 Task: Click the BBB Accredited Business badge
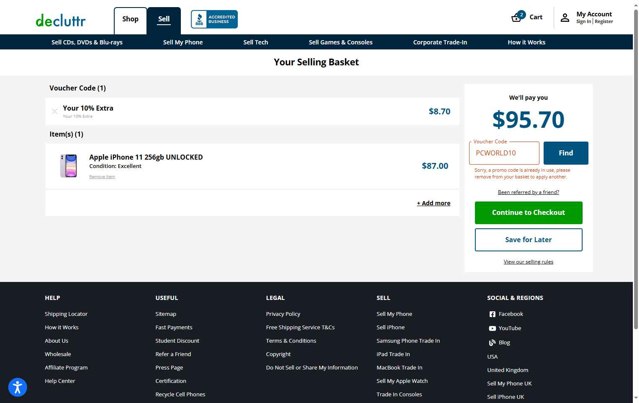(214, 19)
